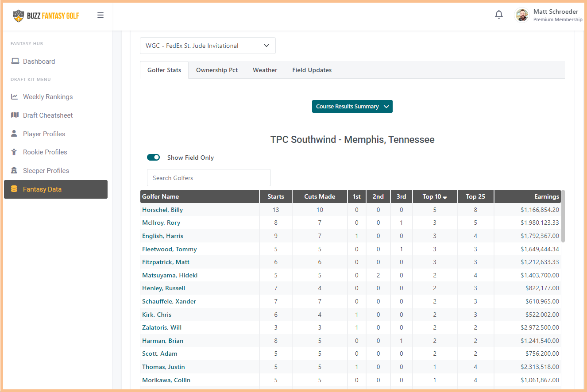
Task: Open Thomas, Justin golfer link
Action: click(163, 367)
